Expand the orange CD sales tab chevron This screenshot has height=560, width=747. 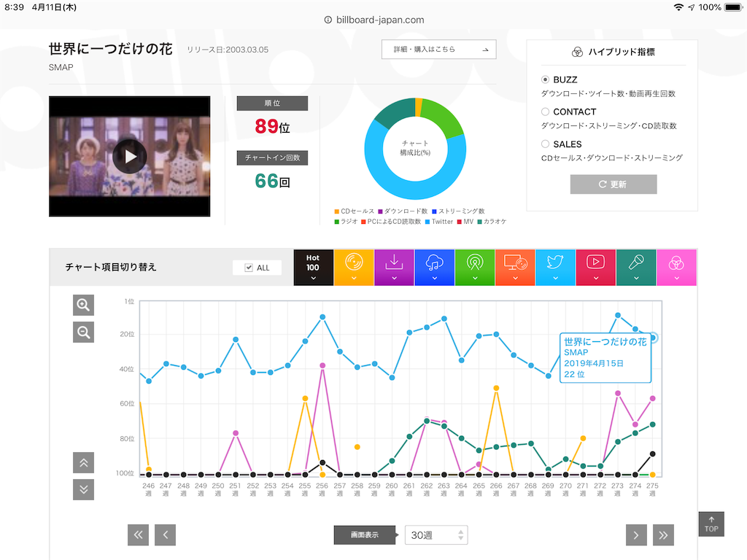click(x=354, y=278)
